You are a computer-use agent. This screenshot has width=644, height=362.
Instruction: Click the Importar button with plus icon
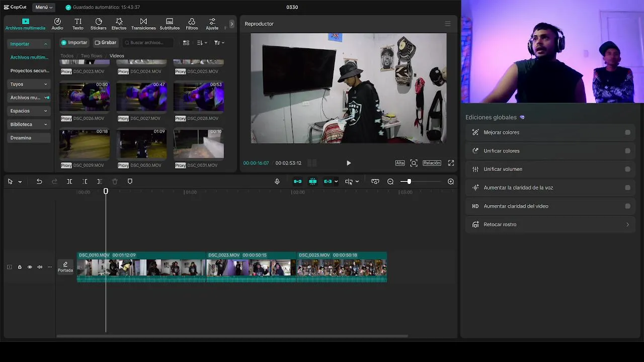74,43
